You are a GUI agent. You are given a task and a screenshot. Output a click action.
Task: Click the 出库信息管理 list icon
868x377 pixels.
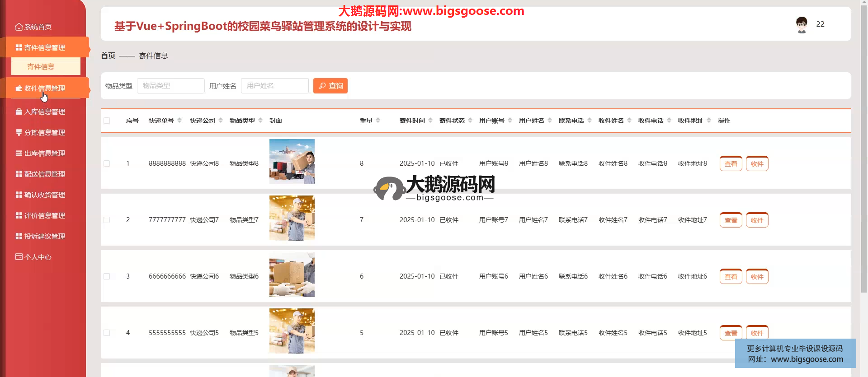19,153
